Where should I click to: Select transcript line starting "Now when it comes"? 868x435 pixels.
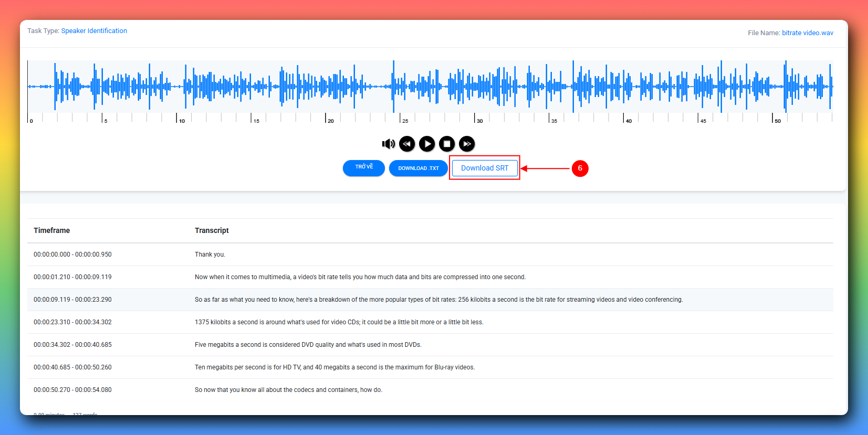coord(360,277)
